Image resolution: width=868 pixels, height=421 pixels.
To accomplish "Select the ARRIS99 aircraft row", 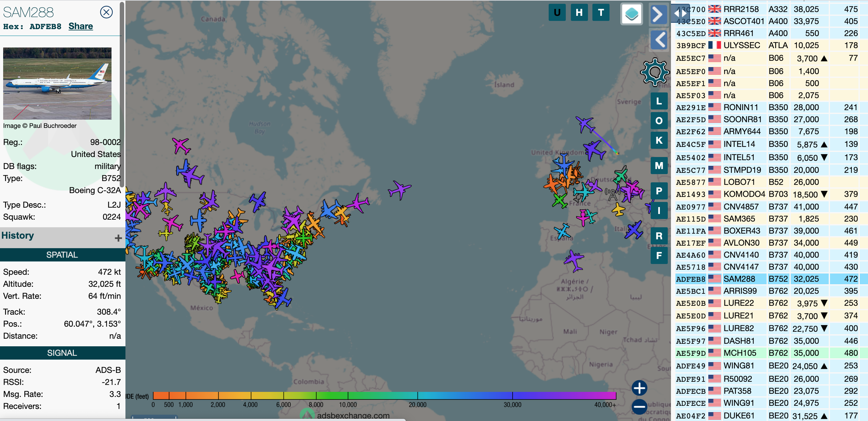I will (x=771, y=291).
